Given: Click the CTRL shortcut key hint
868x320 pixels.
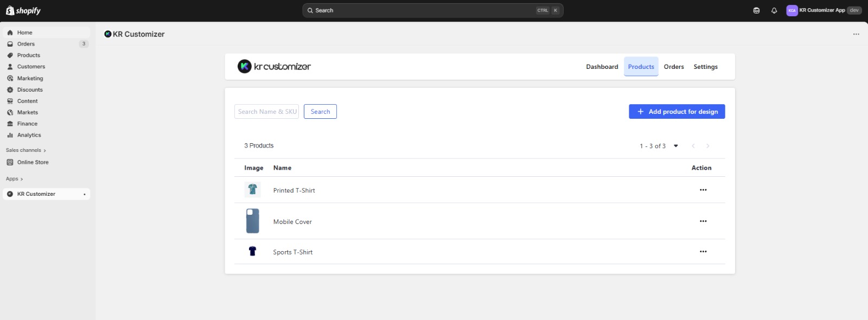Looking at the screenshot, I should 543,10.
